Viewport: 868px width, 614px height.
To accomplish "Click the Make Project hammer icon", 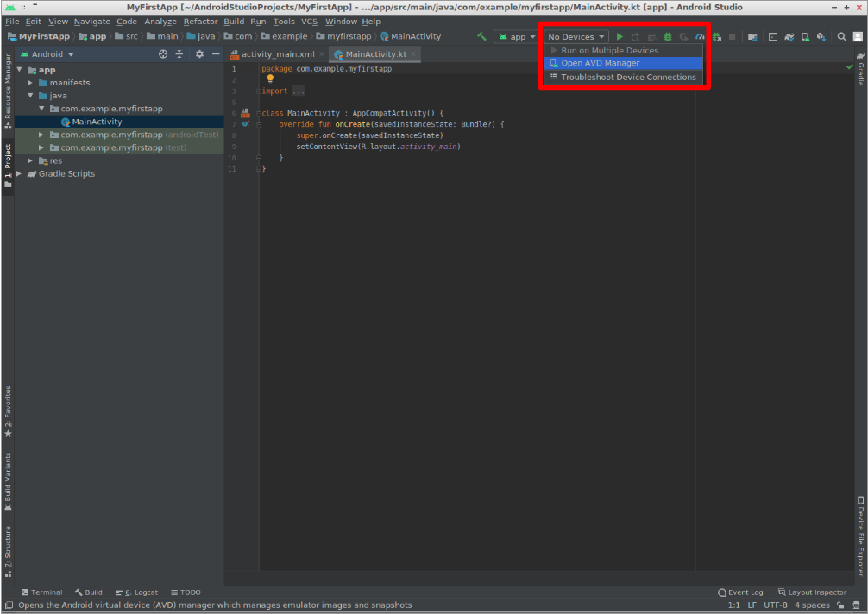I will click(x=481, y=36).
